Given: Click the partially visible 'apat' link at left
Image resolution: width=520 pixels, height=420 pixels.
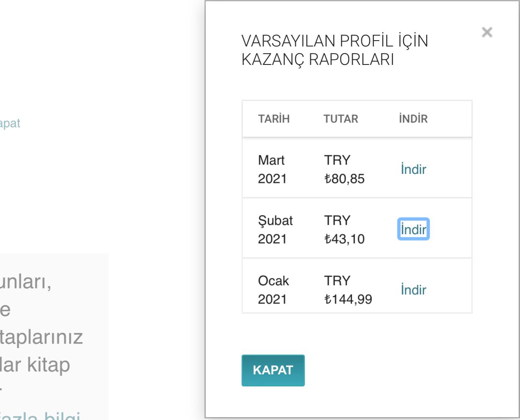Looking at the screenshot, I should click(10, 124).
